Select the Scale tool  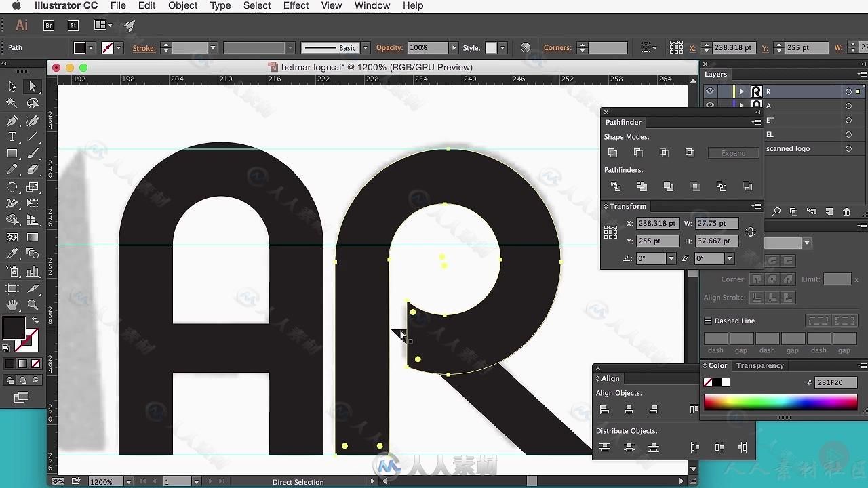[33, 187]
